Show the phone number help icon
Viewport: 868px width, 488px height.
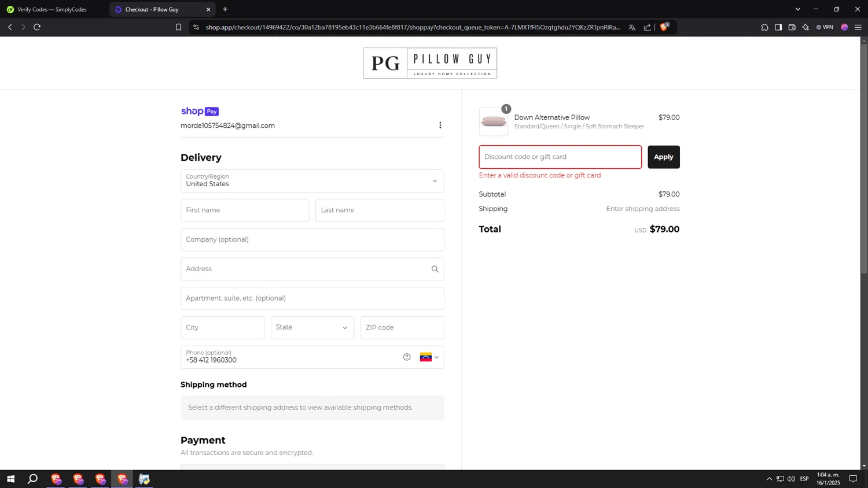[407, 357]
